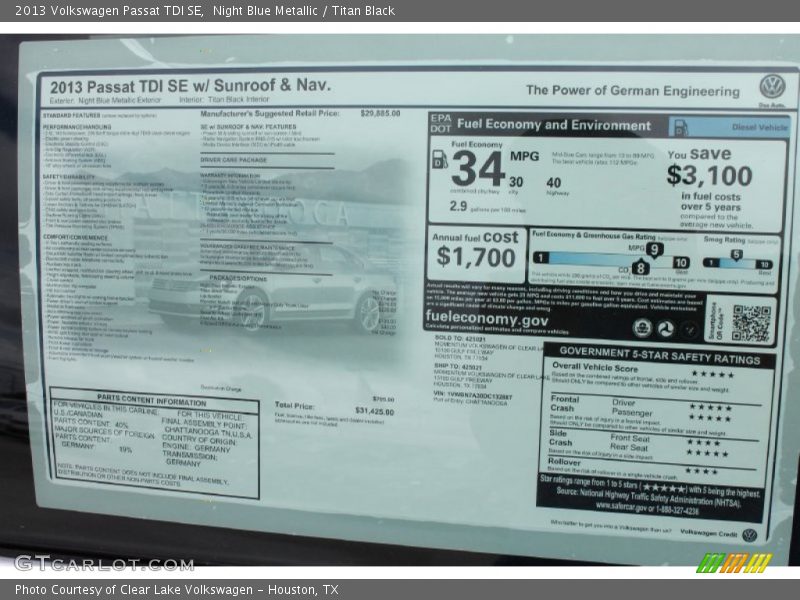Click the Overall Vehicle Score star rating

tap(712, 374)
